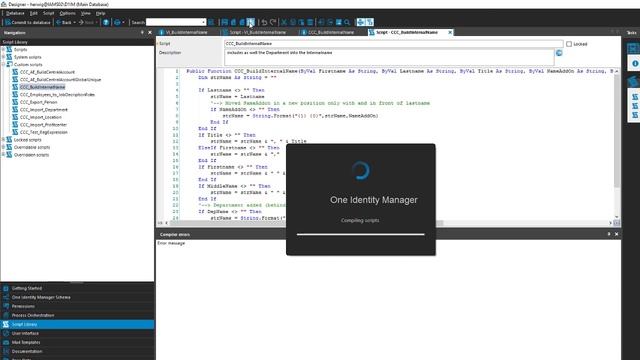
Task: Click the Description text field
Action: [x=389, y=57]
